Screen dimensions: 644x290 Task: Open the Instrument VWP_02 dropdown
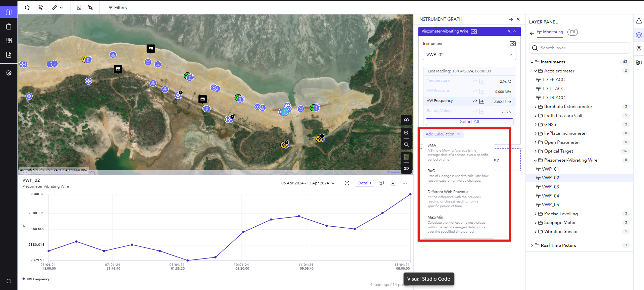(469, 55)
